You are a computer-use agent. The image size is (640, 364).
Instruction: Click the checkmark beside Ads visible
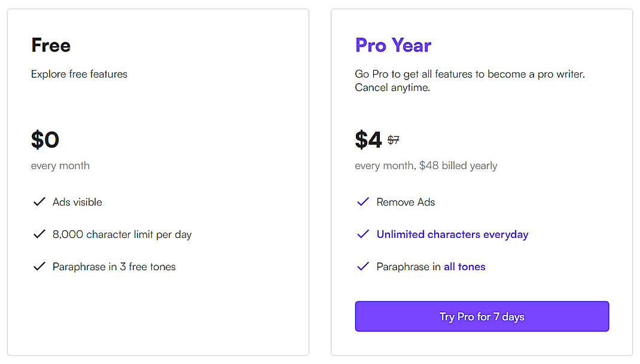(39, 201)
